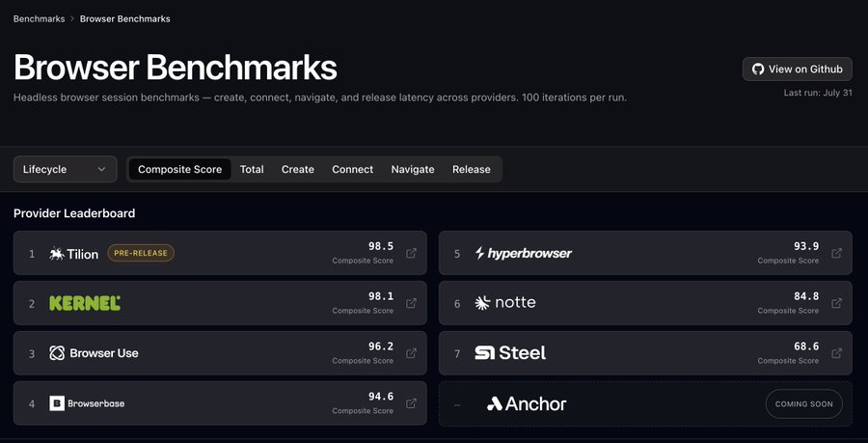Click the Steel logo

click(510, 352)
